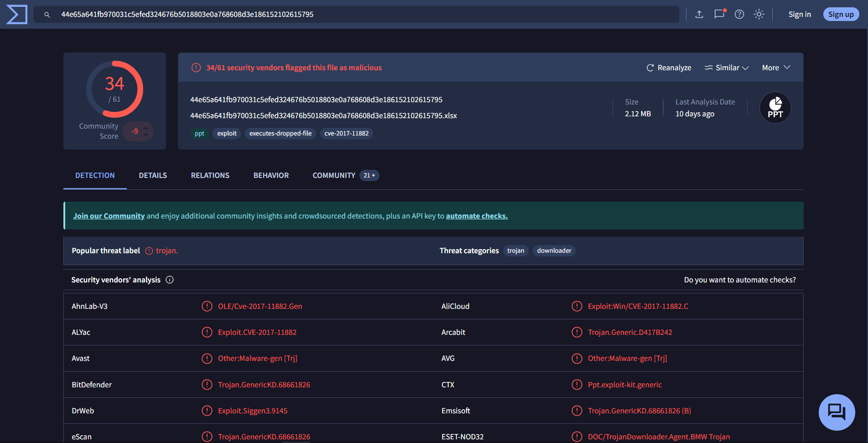
Task: Click the upload file icon
Action: (699, 15)
